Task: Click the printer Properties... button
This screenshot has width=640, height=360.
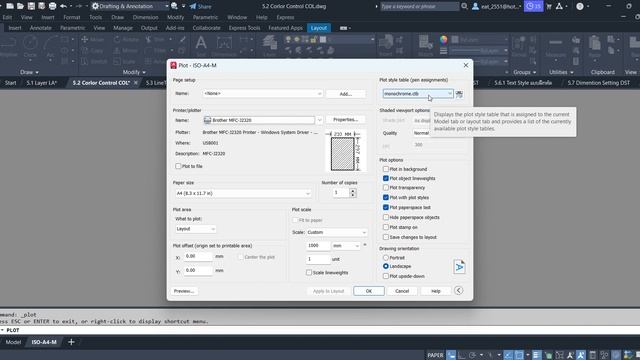Action: click(x=346, y=120)
